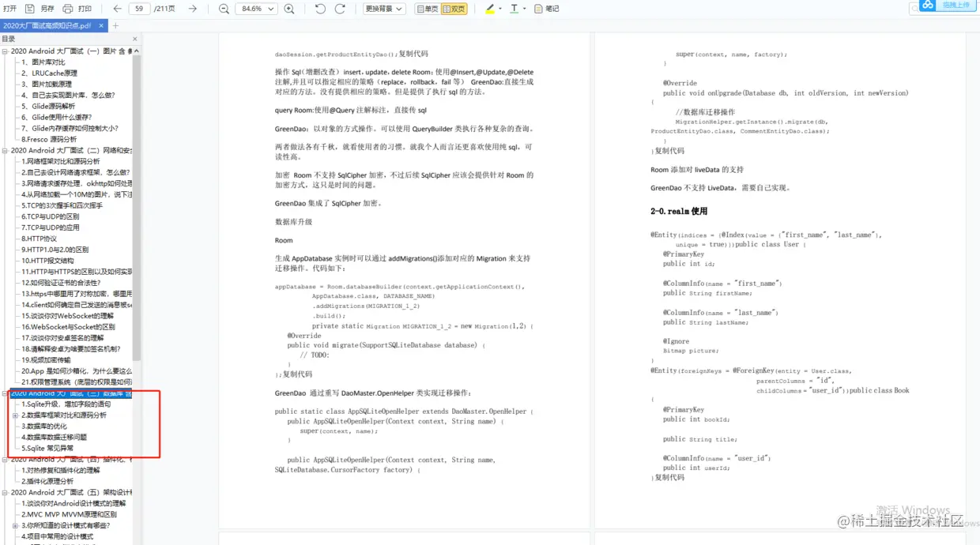Viewport: 980px width, 545px height.
Task: Click the 目录 panel title
Action: point(9,39)
